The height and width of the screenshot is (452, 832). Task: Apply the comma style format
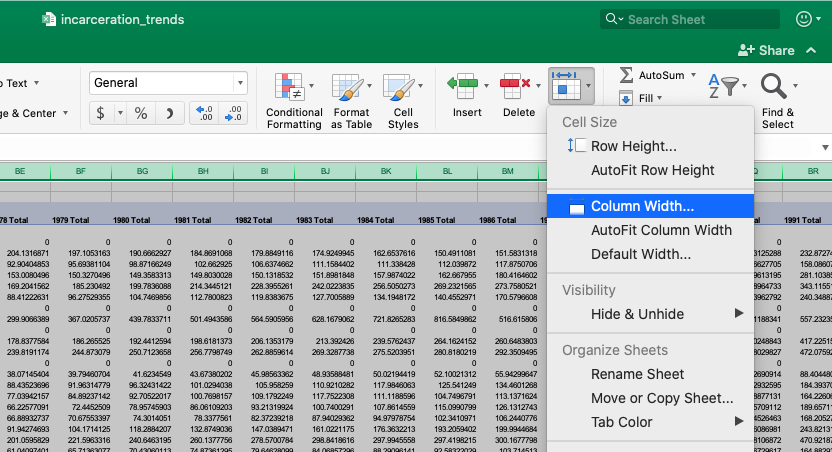[170, 113]
